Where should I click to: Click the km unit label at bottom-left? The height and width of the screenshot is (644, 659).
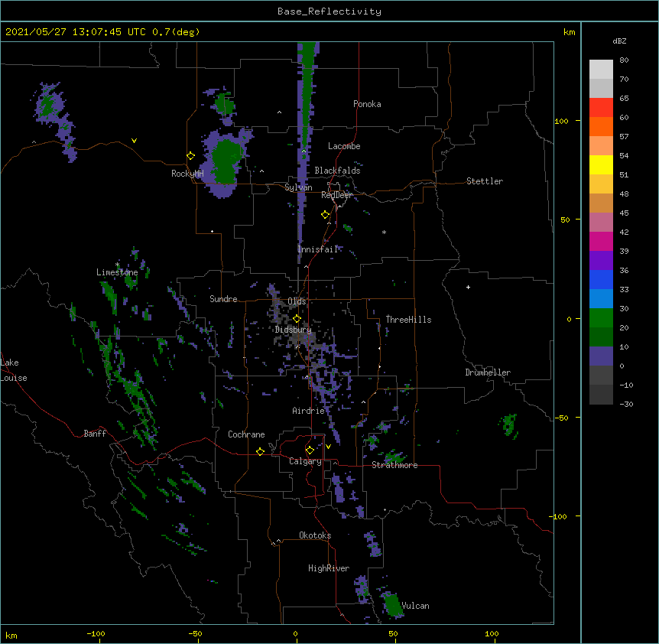(11, 635)
